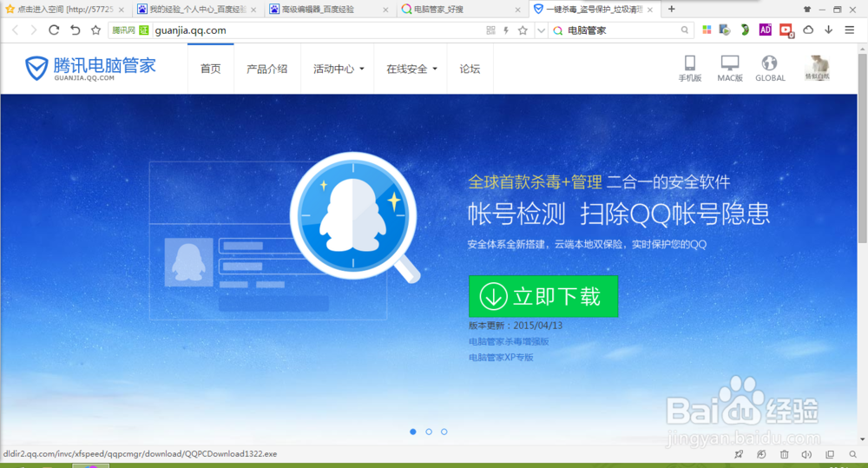Click the rocket accelerator icon in status bar

coord(739,454)
